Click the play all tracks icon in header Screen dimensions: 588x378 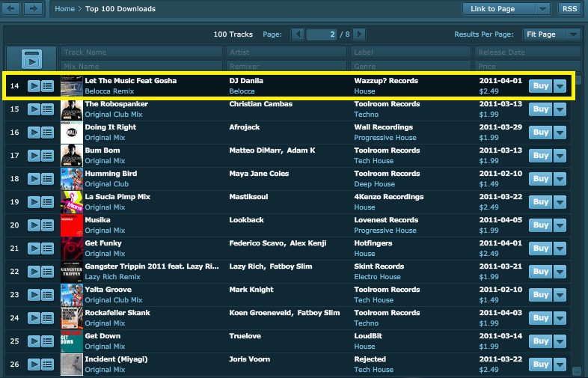(31, 58)
